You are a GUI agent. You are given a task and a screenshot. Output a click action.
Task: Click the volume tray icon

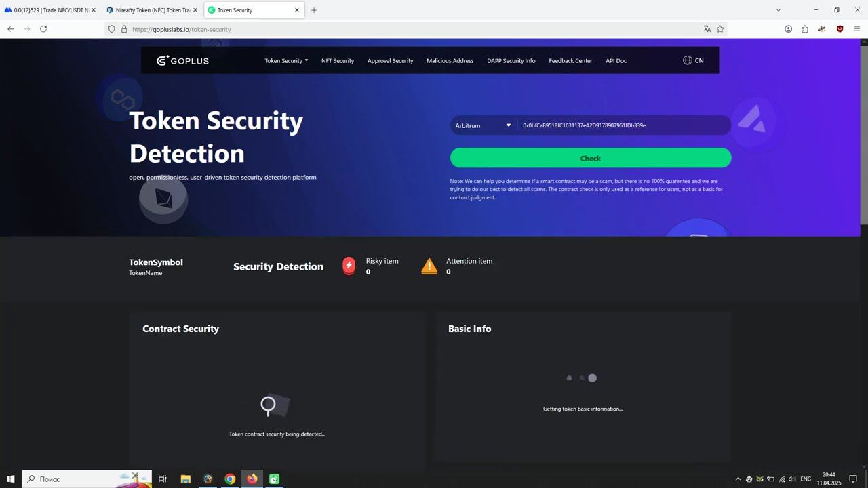pyautogui.click(x=792, y=479)
